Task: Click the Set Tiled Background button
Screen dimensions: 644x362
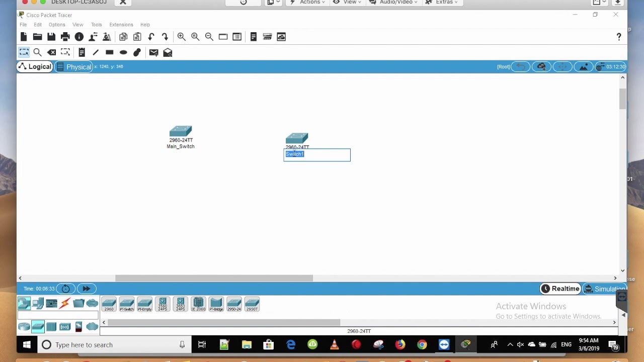Action: (584, 67)
